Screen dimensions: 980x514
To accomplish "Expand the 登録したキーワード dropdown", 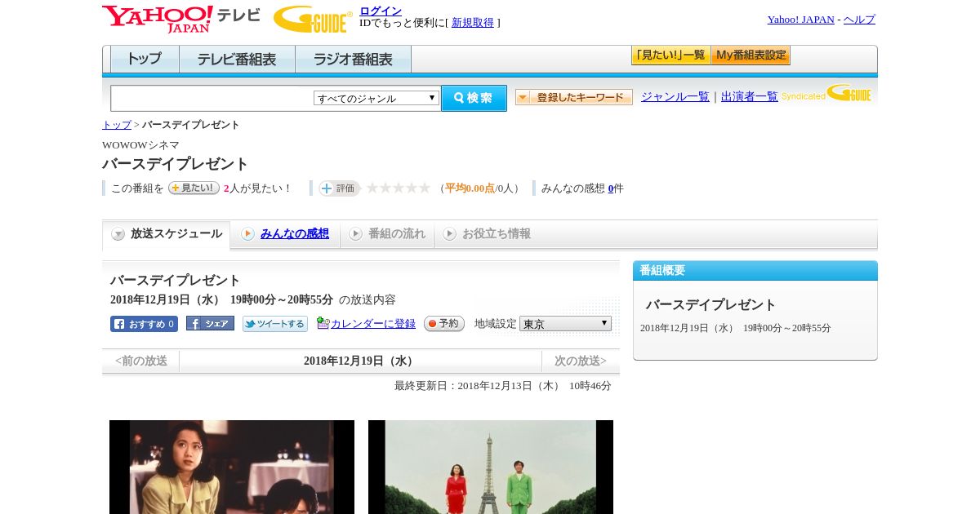I will pyautogui.click(x=574, y=97).
